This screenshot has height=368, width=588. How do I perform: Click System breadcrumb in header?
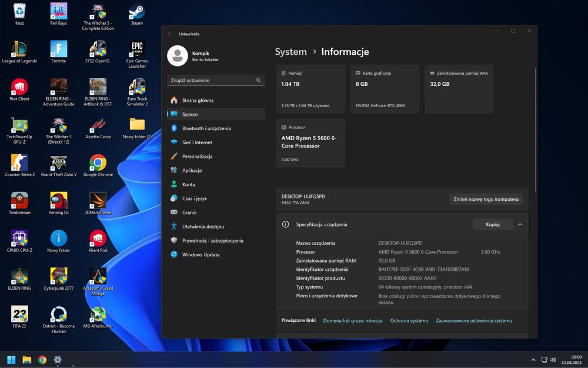[290, 52]
